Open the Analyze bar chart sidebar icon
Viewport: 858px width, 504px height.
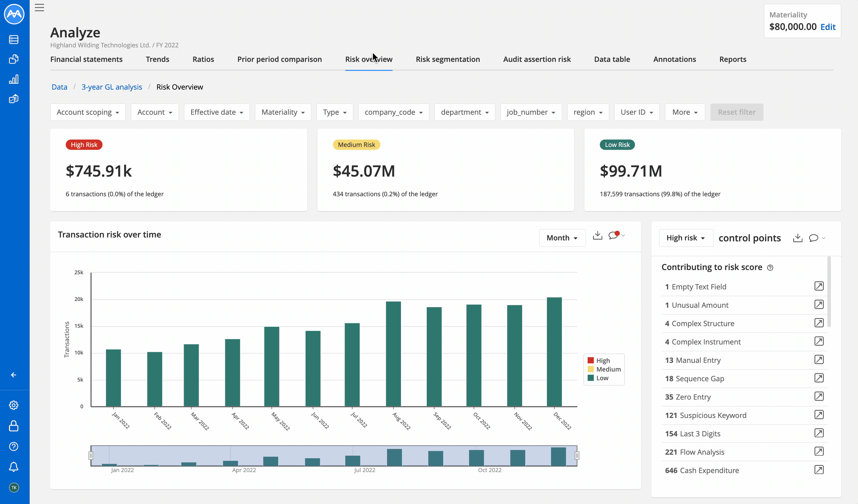[x=14, y=79]
